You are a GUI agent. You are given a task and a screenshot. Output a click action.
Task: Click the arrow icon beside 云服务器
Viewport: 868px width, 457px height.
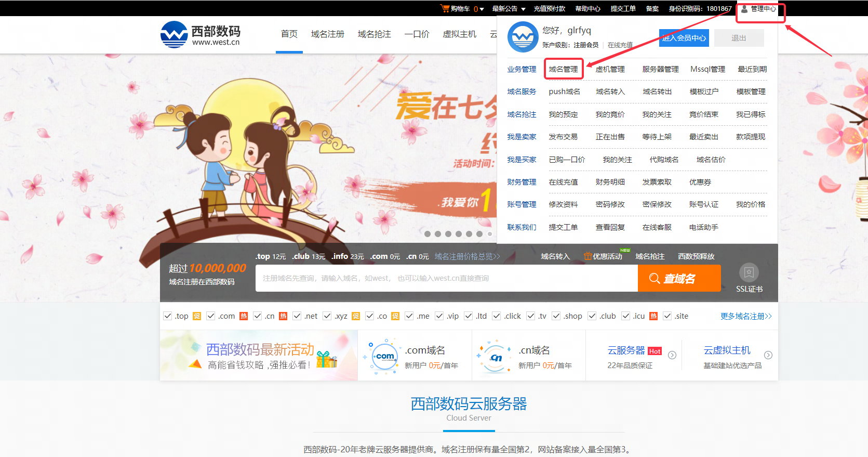point(672,355)
